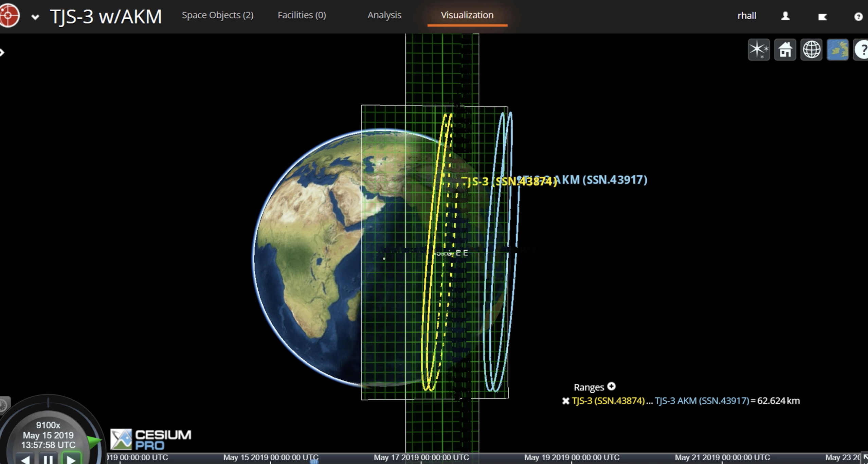Click the flag icon in header
The width and height of the screenshot is (868, 464).
(822, 17)
